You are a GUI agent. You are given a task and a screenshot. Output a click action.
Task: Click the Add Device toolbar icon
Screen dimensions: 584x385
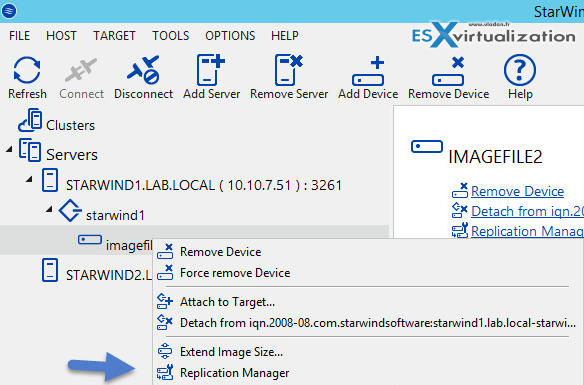tap(368, 71)
